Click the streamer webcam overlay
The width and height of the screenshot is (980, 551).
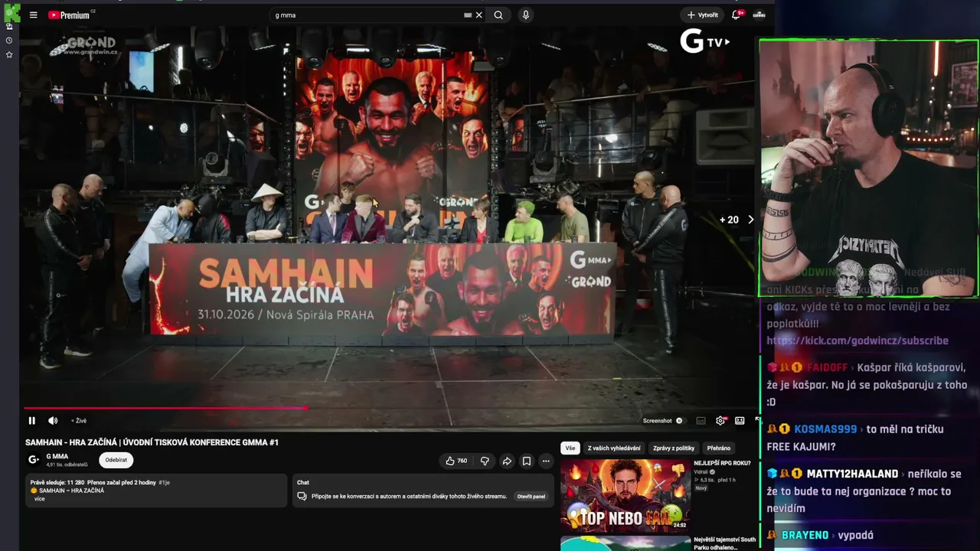(868, 168)
